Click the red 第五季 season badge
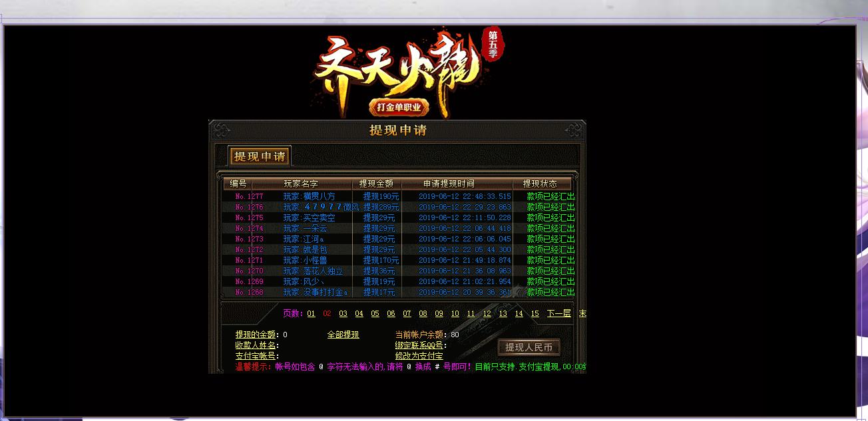 tap(493, 43)
